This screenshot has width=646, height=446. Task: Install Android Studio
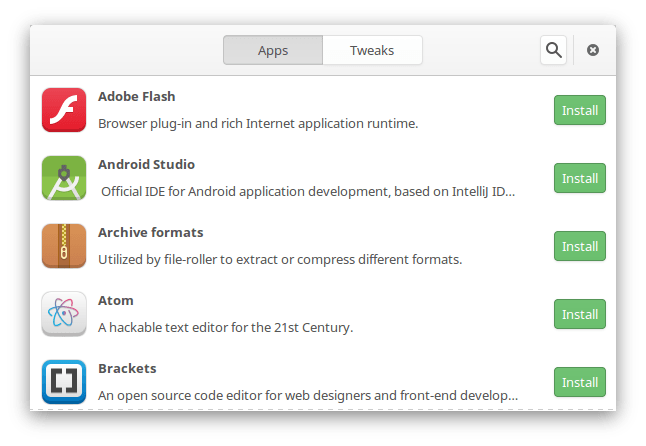580,178
